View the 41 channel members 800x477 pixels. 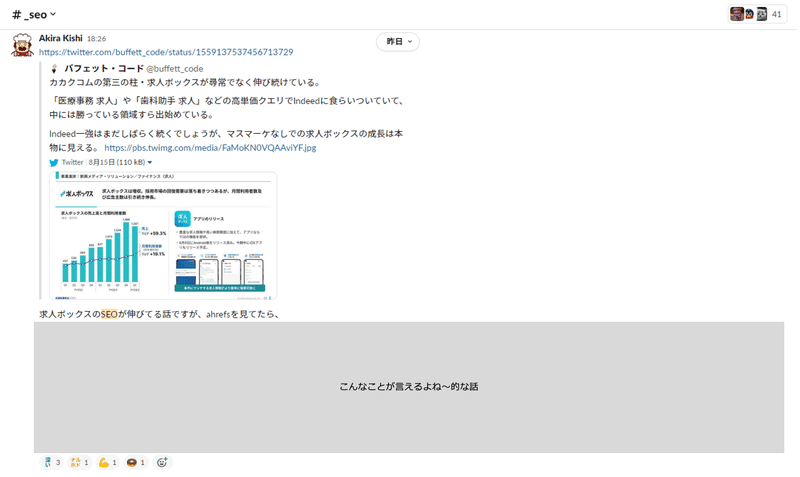[x=757, y=14]
